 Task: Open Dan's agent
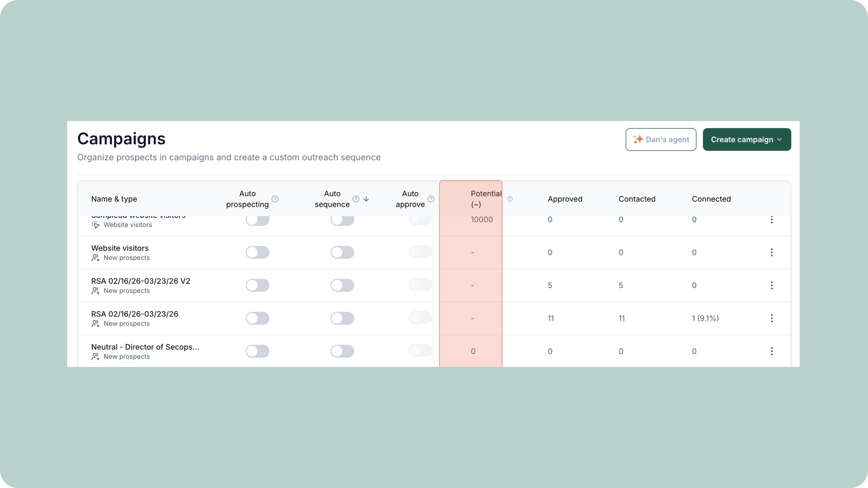point(661,139)
